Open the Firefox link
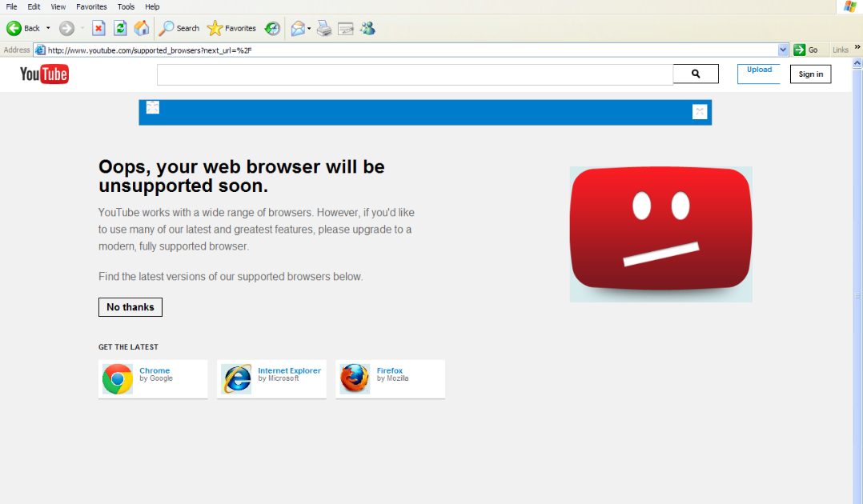 coord(390,370)
